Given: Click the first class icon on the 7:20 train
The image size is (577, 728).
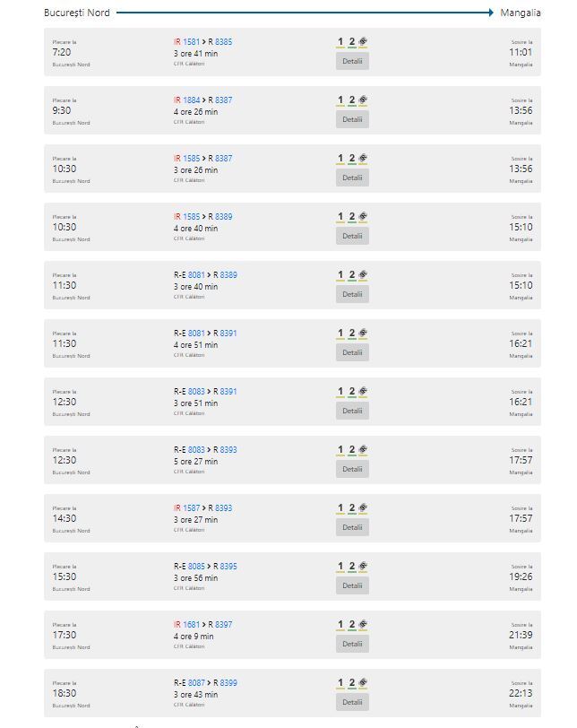Looking at the screenshot, I should 340,42.
